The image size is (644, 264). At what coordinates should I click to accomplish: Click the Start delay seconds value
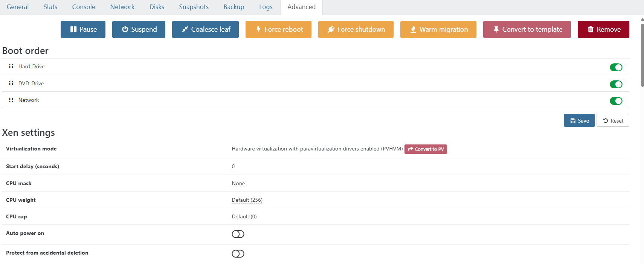pos(233,167)
